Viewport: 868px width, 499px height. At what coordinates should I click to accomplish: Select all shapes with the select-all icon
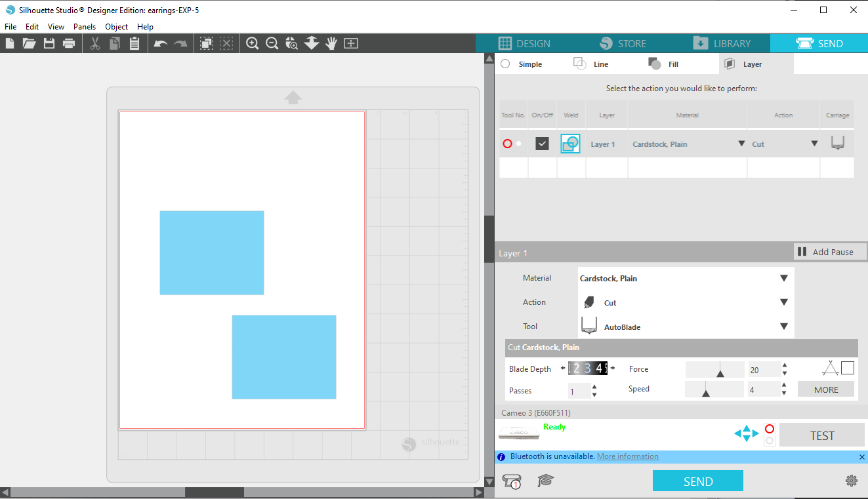coord(207,43)
